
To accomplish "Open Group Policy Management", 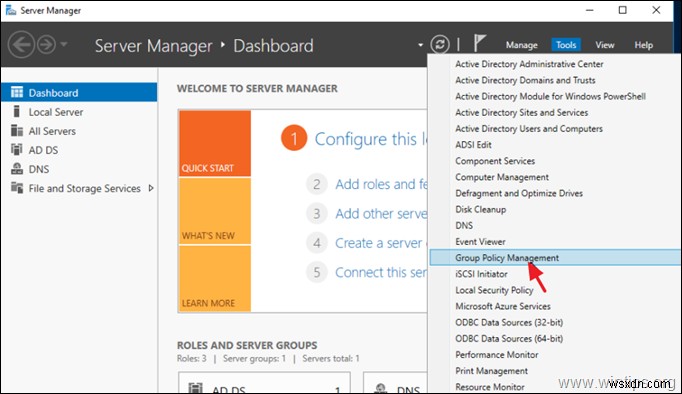I will [555, 257].
